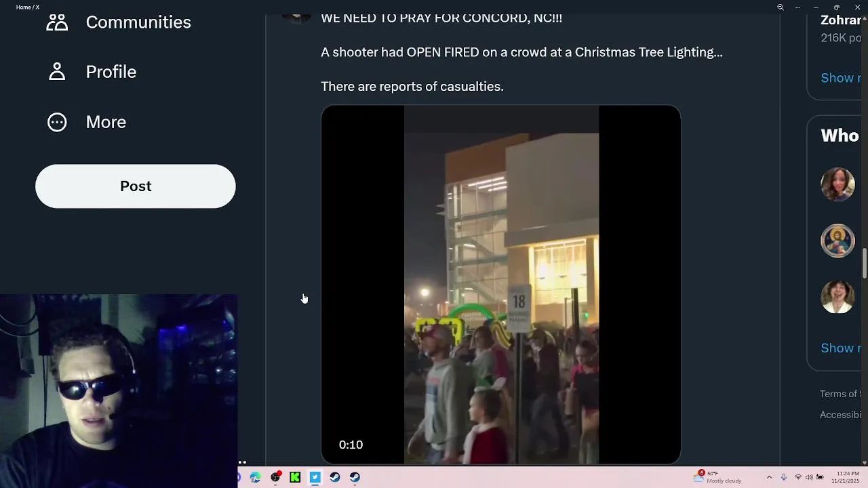Expand the hidden system tray icons chevron
868x488 pixels.
(x=769, y=477)
